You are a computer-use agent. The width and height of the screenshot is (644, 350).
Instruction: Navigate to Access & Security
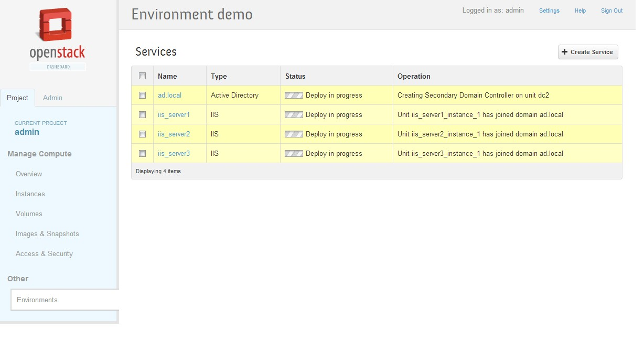coord(44,254)
